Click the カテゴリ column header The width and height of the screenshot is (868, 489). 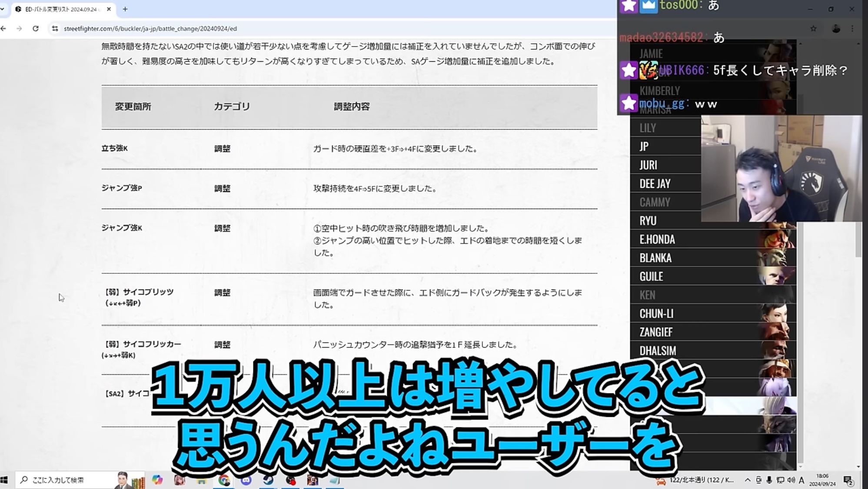click(x=232, y=106)
